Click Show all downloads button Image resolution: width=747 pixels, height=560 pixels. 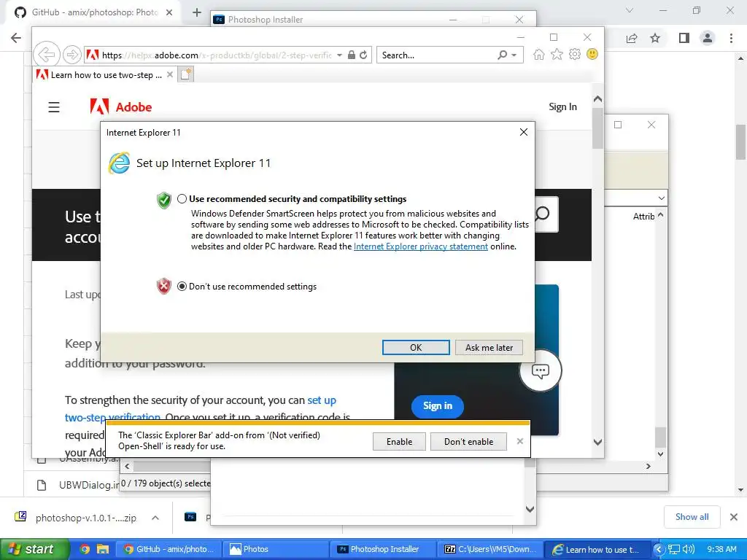[x=692, y=517]
